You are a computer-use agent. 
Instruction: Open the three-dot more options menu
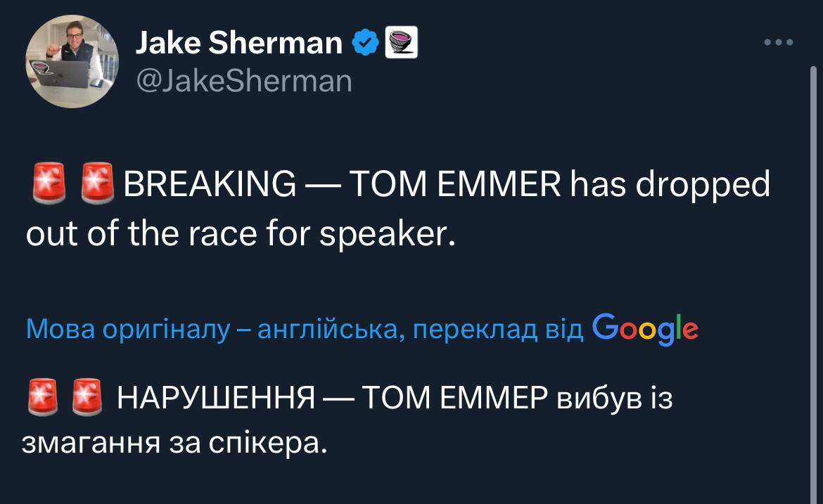pyautogui.click(x=779, y=43)
